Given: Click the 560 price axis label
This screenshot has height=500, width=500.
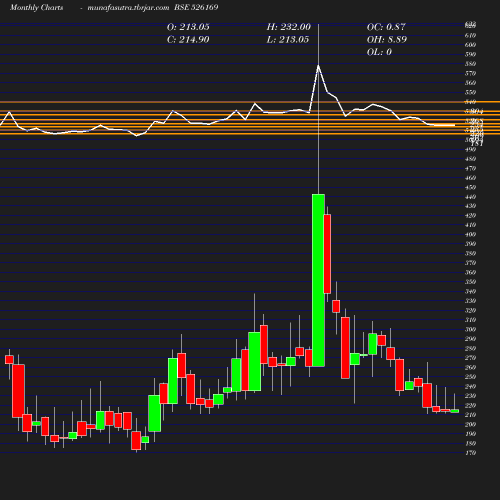Looking at the screenshot, I should (x=470, y=83).
